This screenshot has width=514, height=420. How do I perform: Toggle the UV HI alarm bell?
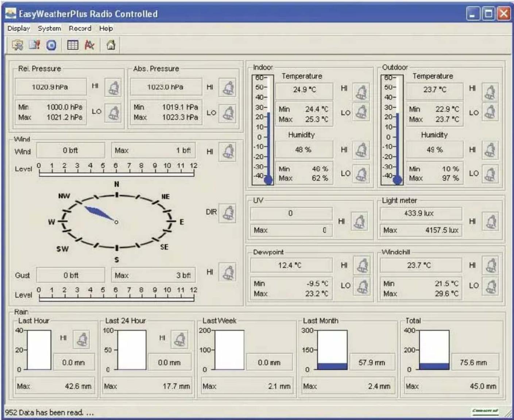coord(359,221)
